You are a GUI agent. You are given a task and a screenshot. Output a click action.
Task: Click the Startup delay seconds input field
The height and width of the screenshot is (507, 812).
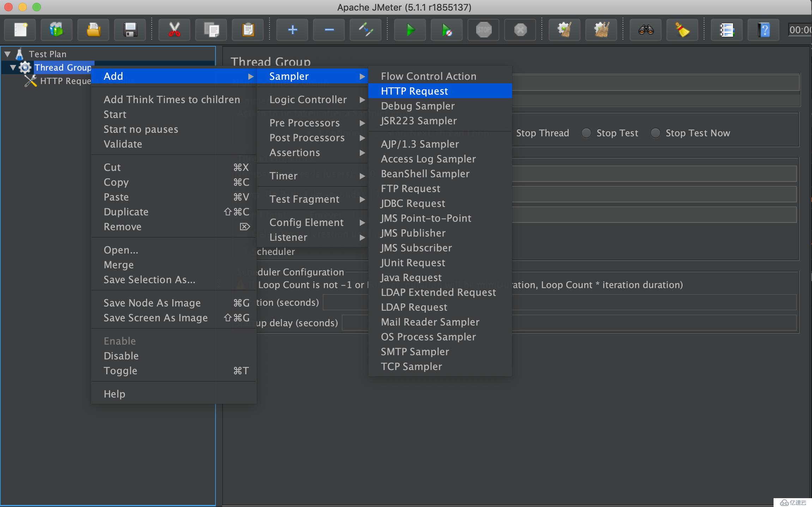[569, 323]
